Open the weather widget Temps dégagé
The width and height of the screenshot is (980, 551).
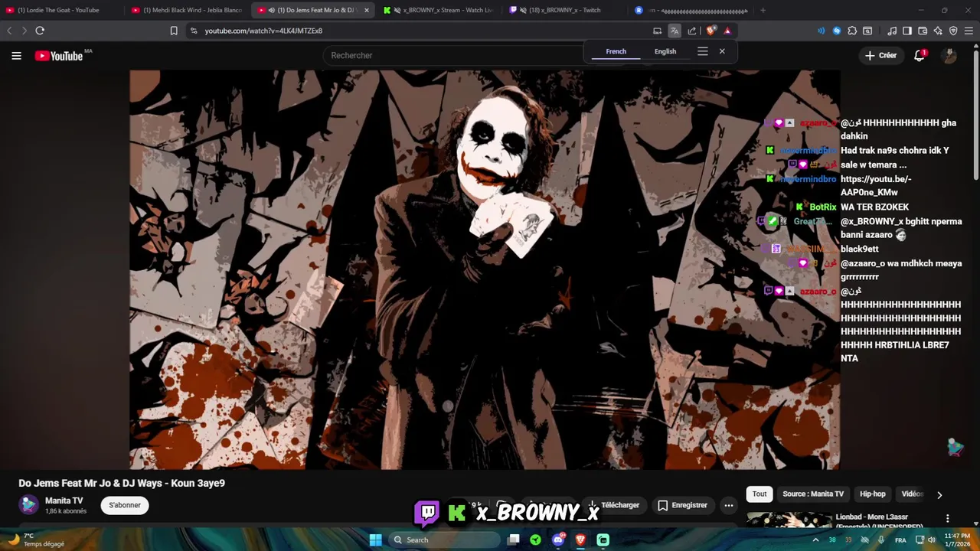tap(35, 540)
